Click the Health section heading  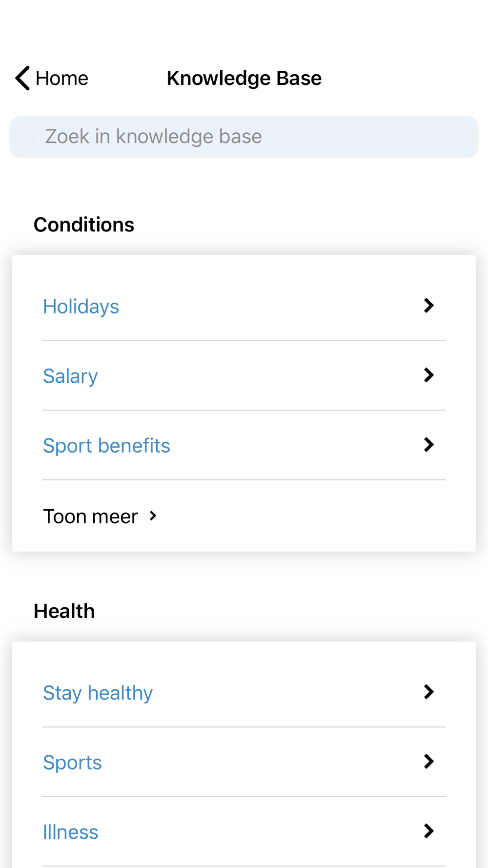pos(64,611)
